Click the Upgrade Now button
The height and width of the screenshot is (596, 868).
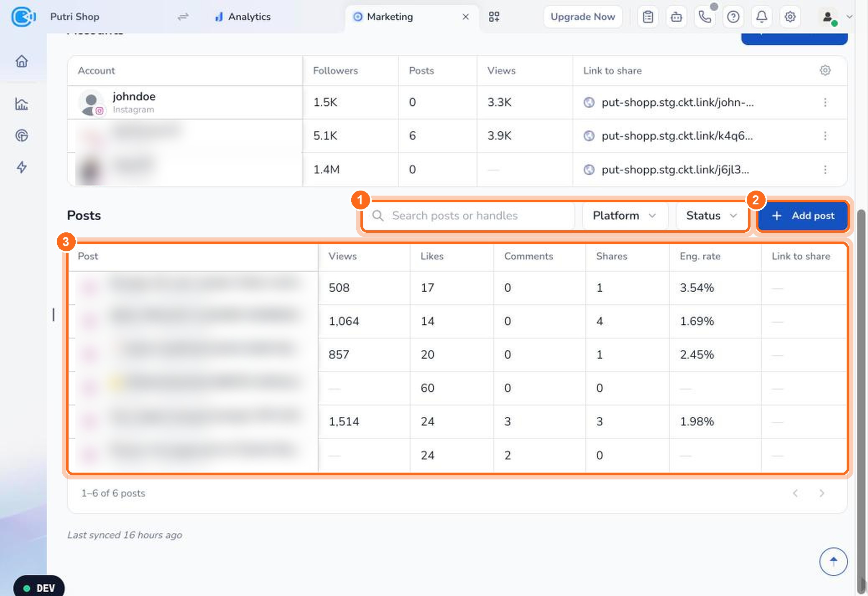coord(582,17)
